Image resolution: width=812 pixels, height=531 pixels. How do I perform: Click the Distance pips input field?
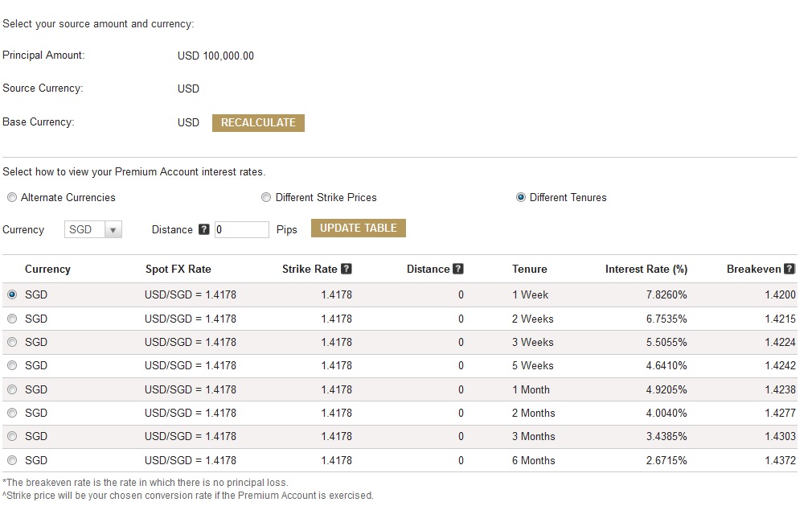241,229
